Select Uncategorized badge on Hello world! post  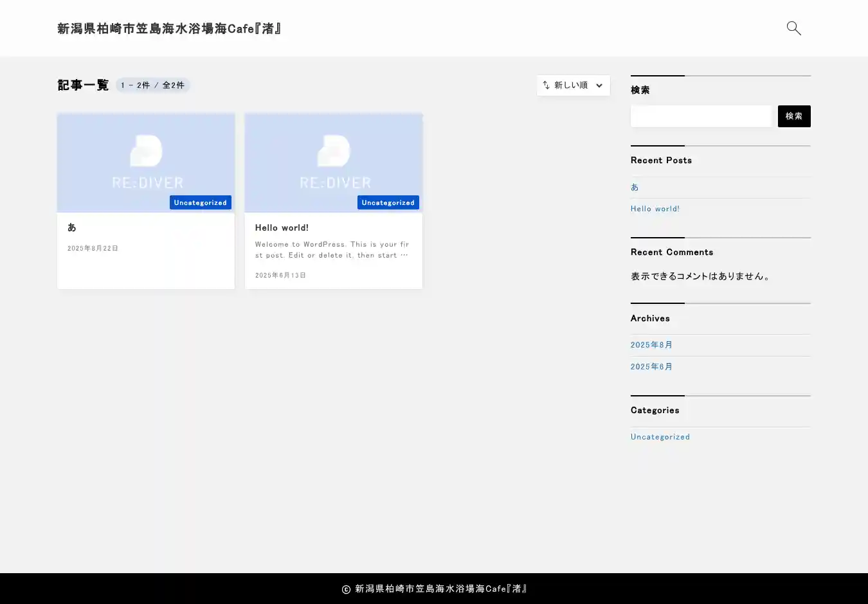[388, 202]
